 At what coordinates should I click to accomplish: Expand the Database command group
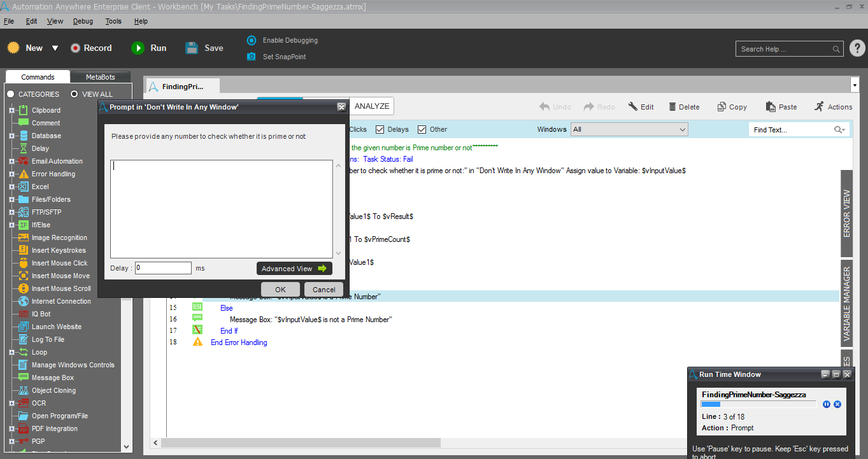[x=11, y=136]
